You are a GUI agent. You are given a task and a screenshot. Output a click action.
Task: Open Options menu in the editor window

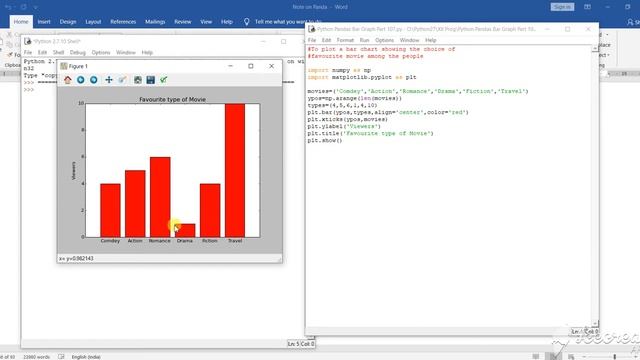point(384,40)
